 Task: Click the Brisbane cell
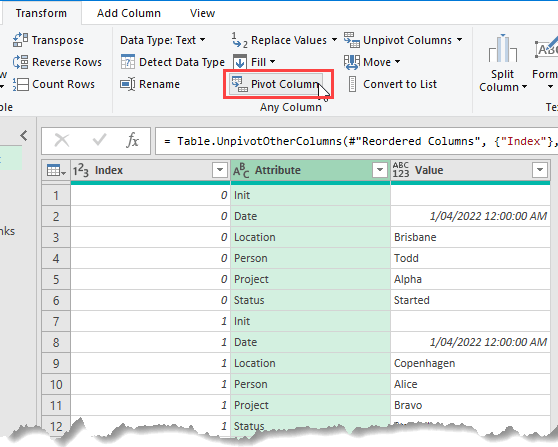coord(470,237)
